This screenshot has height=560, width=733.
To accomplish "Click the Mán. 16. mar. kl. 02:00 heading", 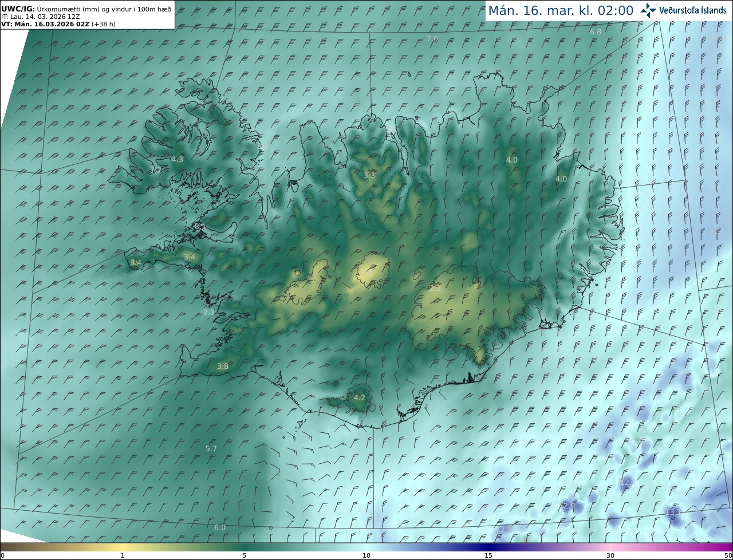I will 561,10.
